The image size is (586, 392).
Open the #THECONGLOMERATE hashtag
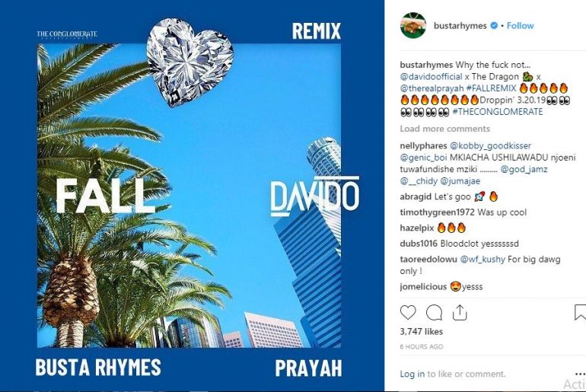click(498, 112)
